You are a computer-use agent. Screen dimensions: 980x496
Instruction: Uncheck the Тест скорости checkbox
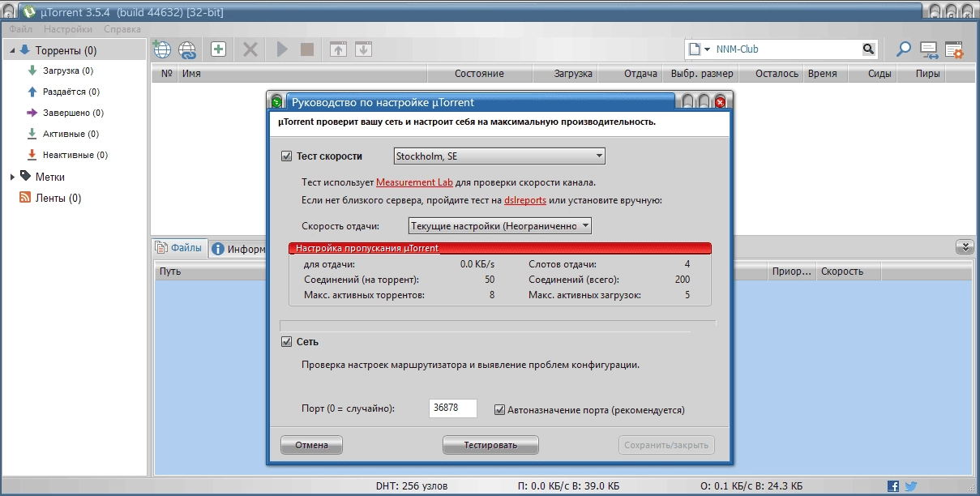tap(285, 156)
